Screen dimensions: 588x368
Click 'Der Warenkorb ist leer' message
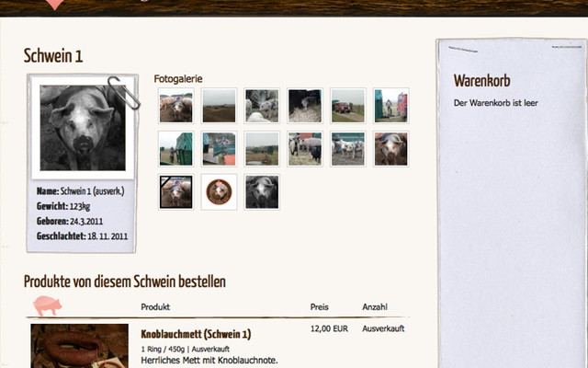coord(496,103)
